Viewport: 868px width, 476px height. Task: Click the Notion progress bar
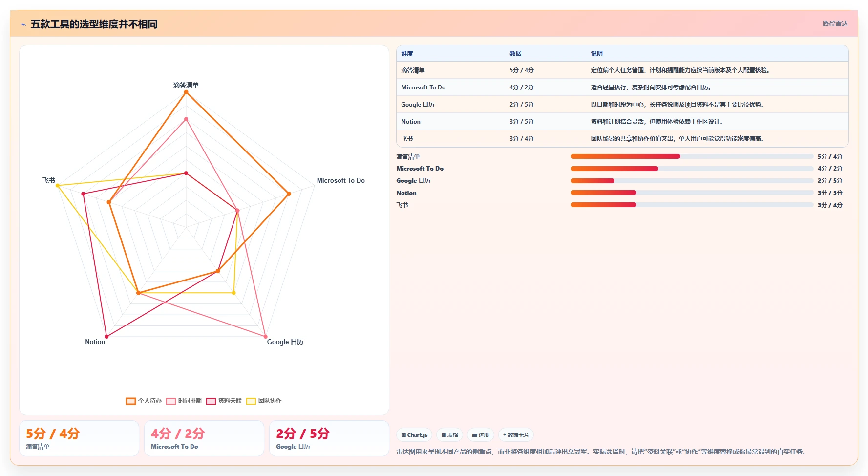click(x=692, y=193)
